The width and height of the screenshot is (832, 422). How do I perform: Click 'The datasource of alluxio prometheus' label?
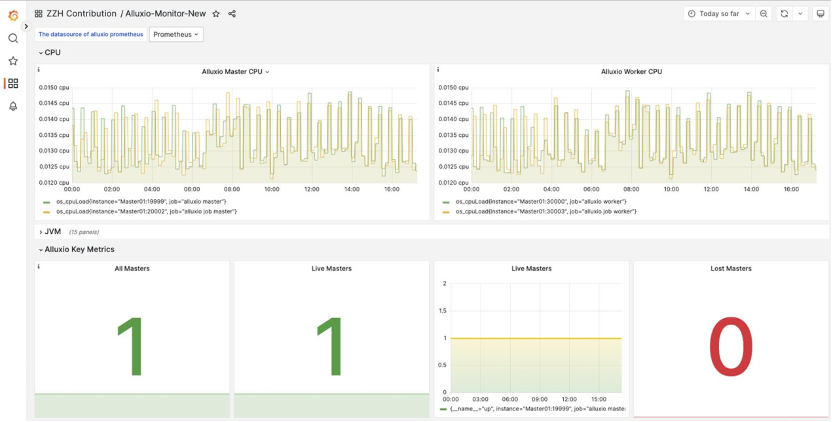click(91, 35)
